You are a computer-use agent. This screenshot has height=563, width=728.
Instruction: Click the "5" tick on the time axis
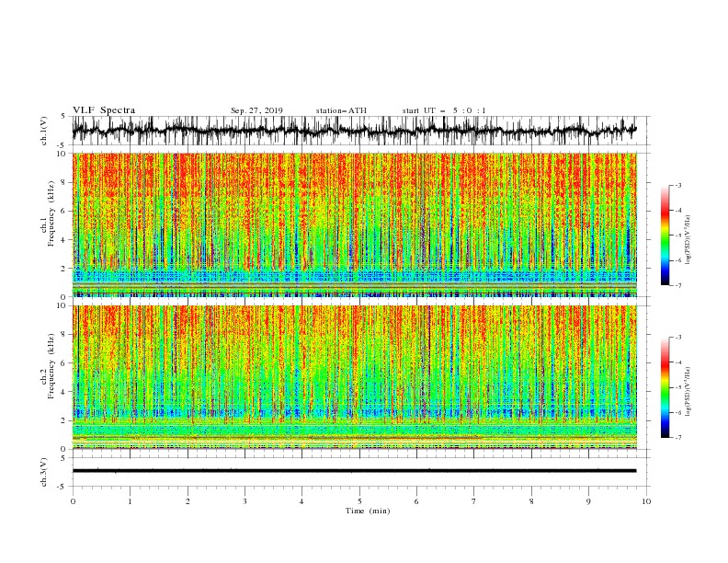pyautogui.click(x=359, y=501)
